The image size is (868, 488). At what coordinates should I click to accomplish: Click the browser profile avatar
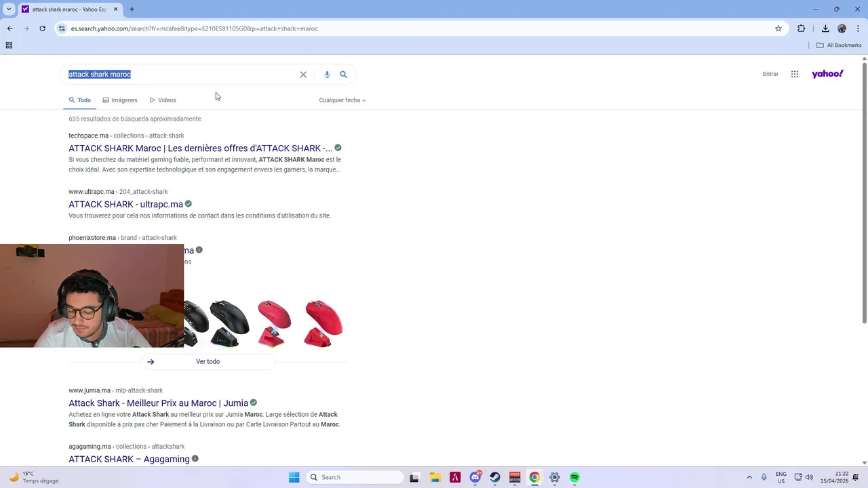click(x=842, y=28)
